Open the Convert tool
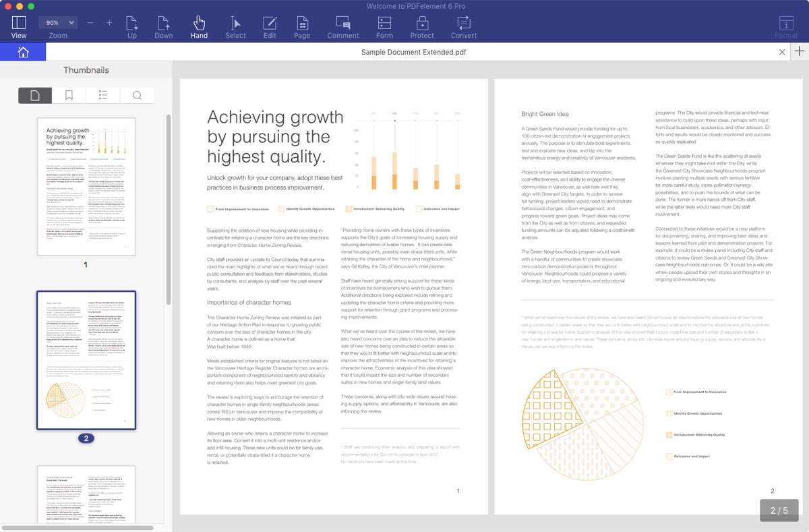 pyautogui.click(x=464, y=27)
